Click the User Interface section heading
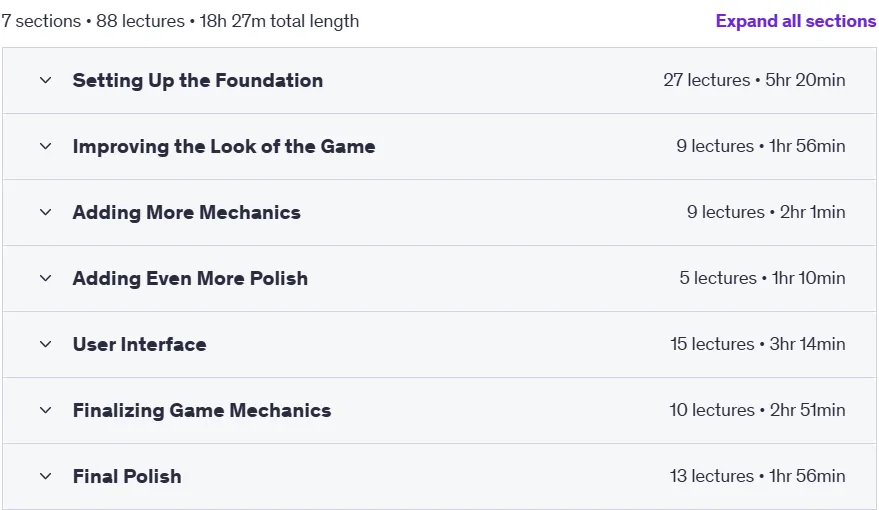Viewport: 879px width, 510px height. coord(140,344)
